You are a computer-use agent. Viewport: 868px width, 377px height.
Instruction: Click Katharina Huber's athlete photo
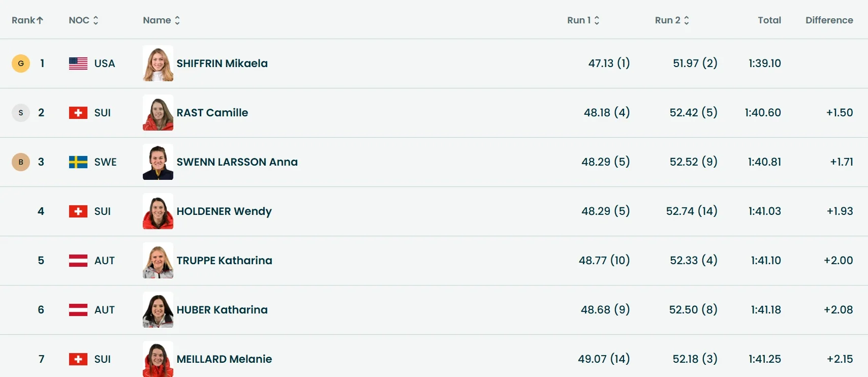click(158, 310)
